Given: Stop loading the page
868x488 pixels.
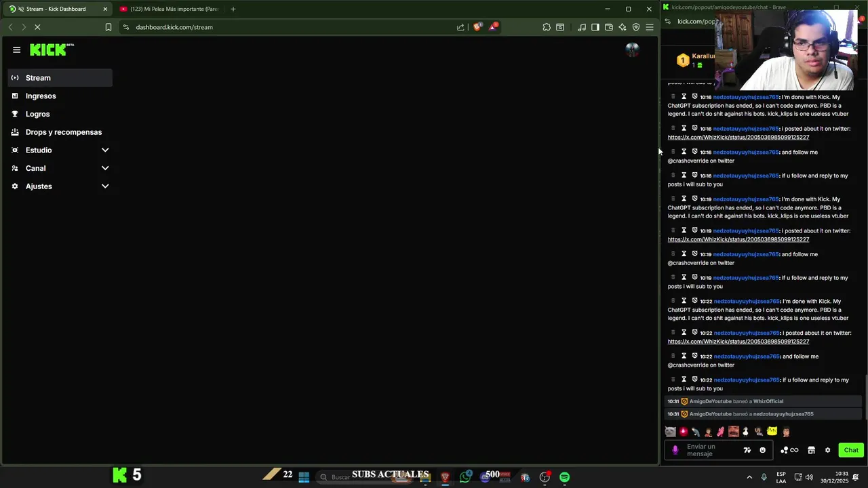Looking at the screenshot, I should click(37, 27).
